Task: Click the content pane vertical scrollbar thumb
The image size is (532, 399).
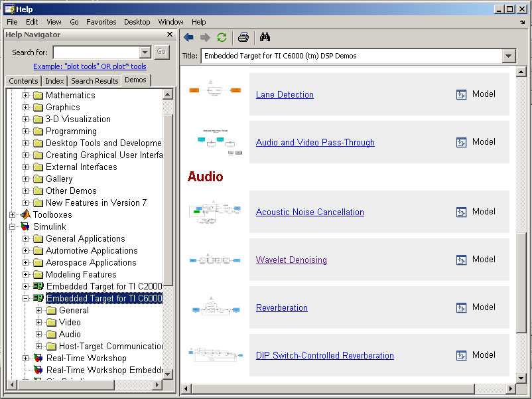Action: [x=521, y=283]
